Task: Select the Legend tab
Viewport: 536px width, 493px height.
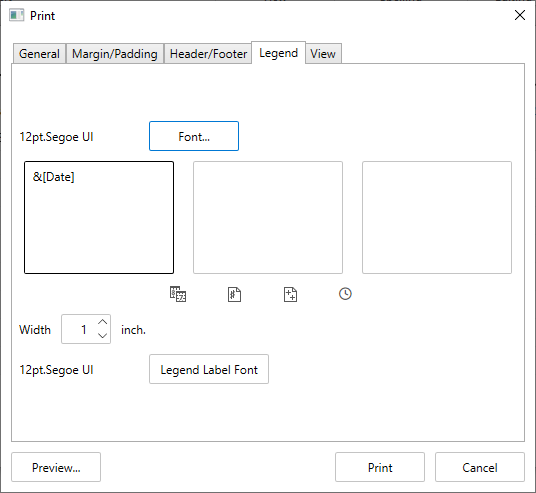Action: tap(278, 53)
